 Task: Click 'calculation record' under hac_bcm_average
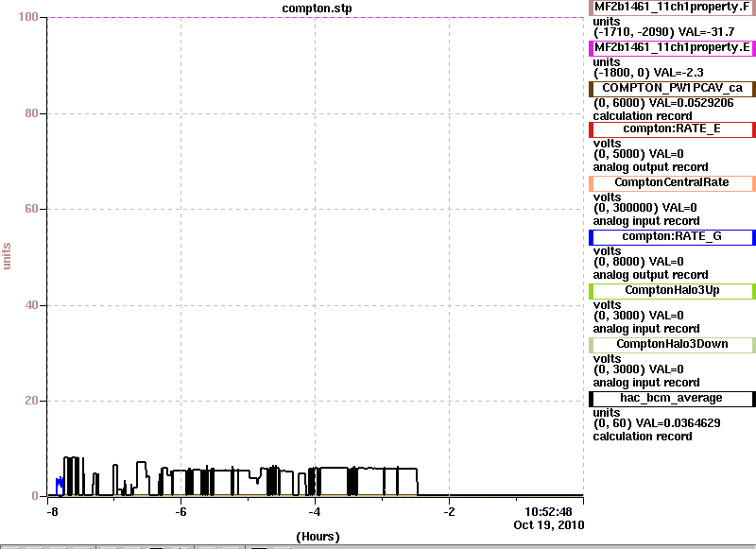tap(643, 437)
